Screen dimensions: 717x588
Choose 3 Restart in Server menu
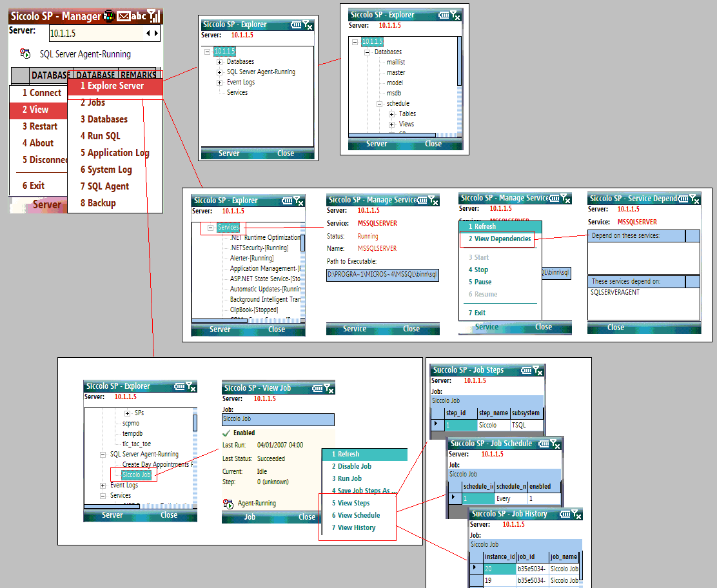click(39, 126)
